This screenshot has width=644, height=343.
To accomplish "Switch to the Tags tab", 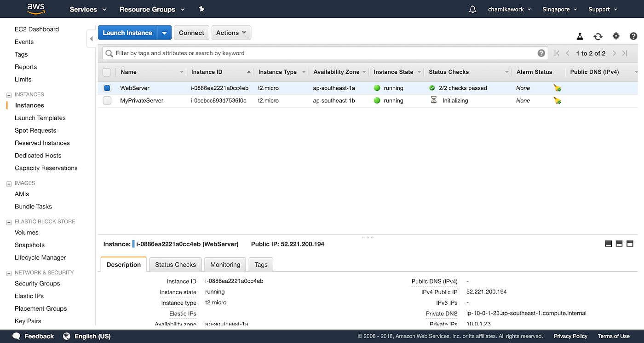I will pyautogui.click(x=261, y=265).
